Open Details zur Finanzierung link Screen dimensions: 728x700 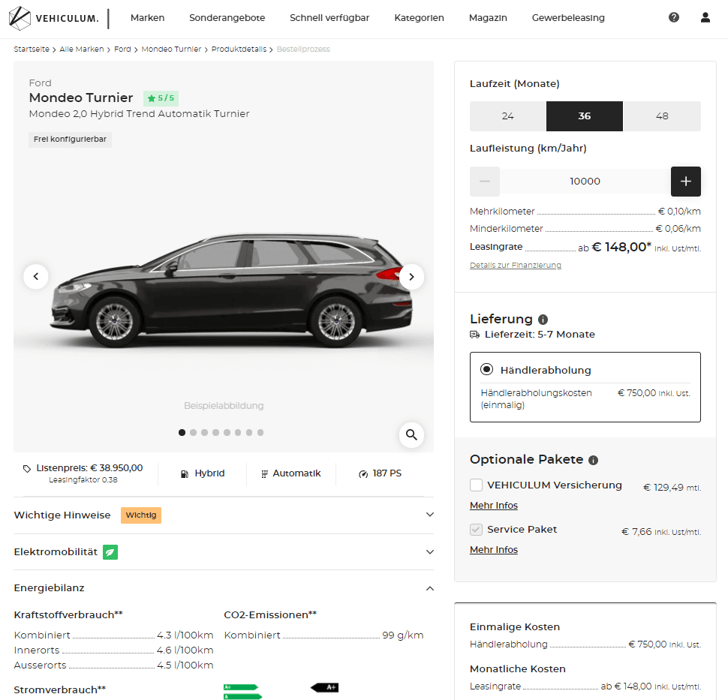coord(516,265)
